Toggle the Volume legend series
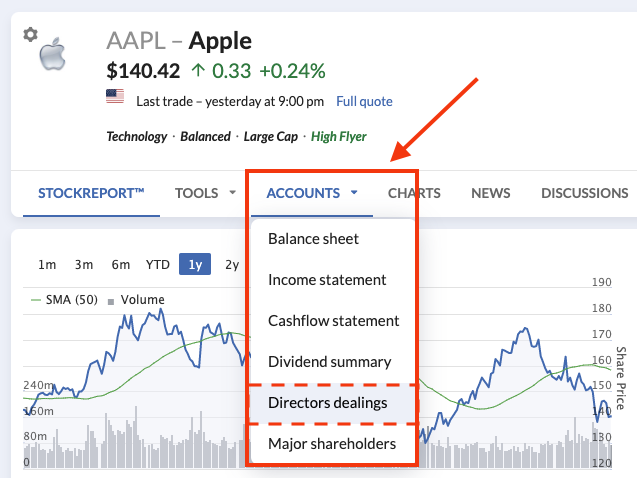The width and height of the screenshot is (637, 478). (x=142, y=299)
